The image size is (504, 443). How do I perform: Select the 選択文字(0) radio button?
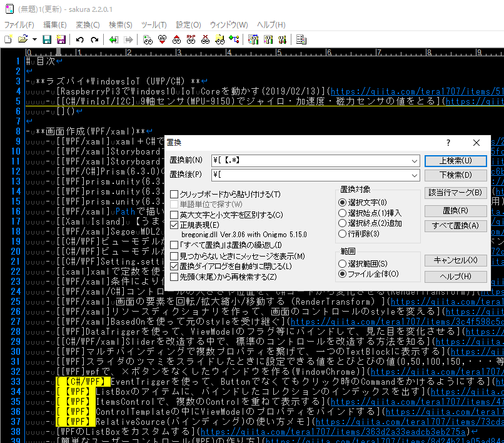(x=342, y=203)
